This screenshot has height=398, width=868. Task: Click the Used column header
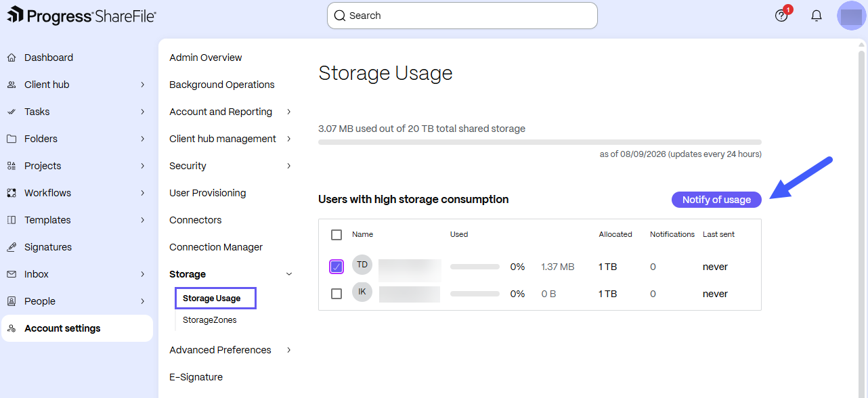(459, 234)
